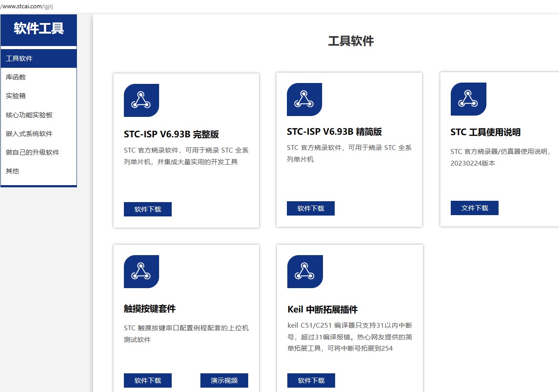Select 工具软件 in the sidebar menu
This screenshot has width=559, height=392.
coord(39,59)
